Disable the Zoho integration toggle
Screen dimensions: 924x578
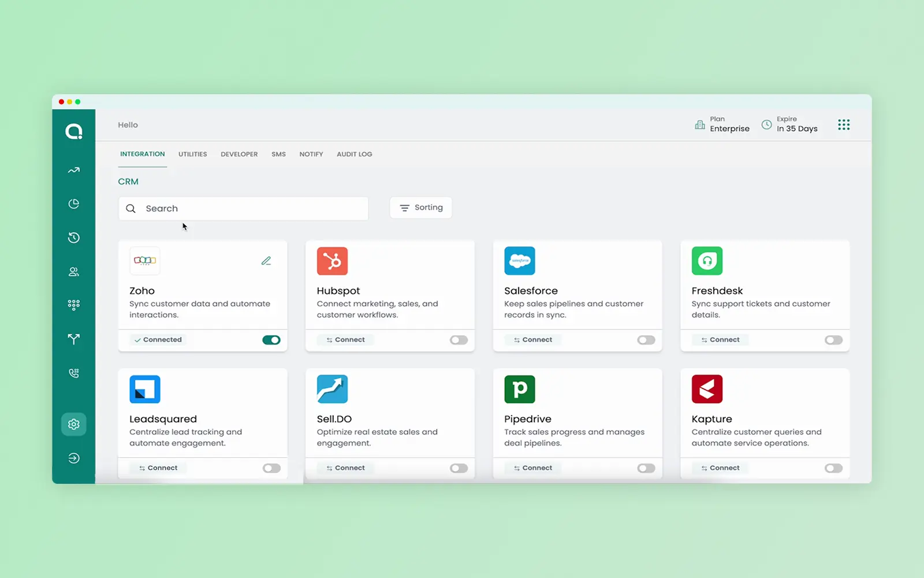point(271,340)
